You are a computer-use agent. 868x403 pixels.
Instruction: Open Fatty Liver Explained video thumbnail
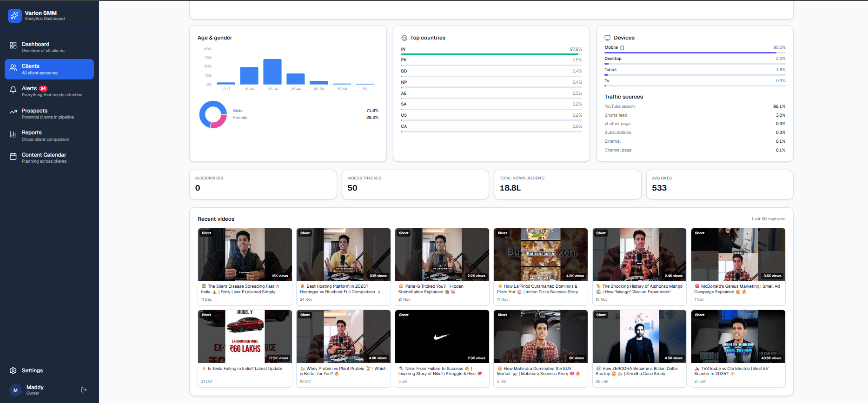tap(245, 255)
